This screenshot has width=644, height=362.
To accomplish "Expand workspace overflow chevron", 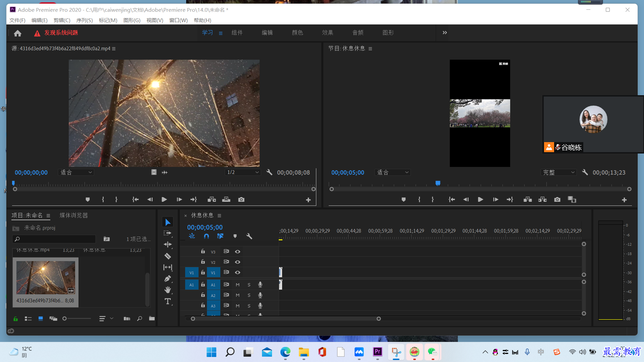I will pyautogui.click(x=445, y=33).
